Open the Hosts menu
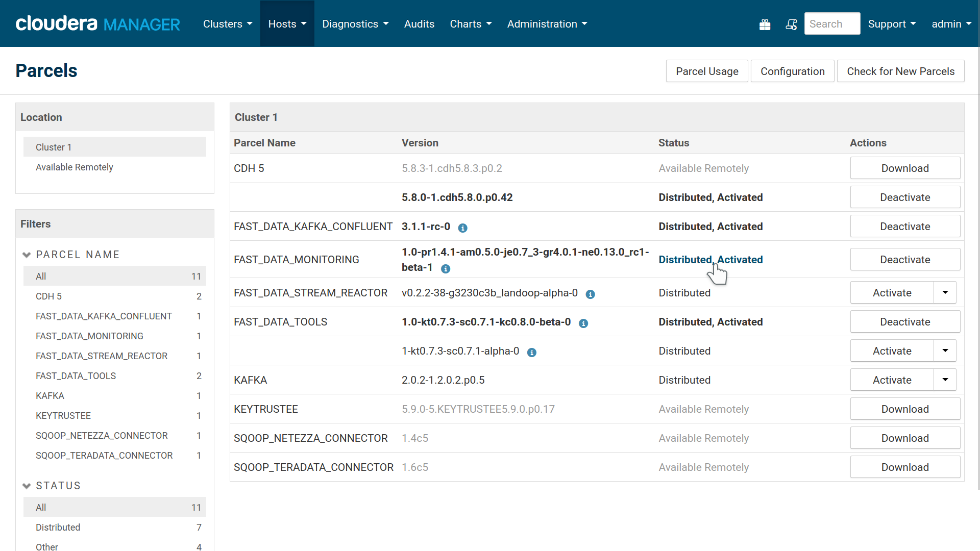The image size is (980, 551). [x=287, y=24]
